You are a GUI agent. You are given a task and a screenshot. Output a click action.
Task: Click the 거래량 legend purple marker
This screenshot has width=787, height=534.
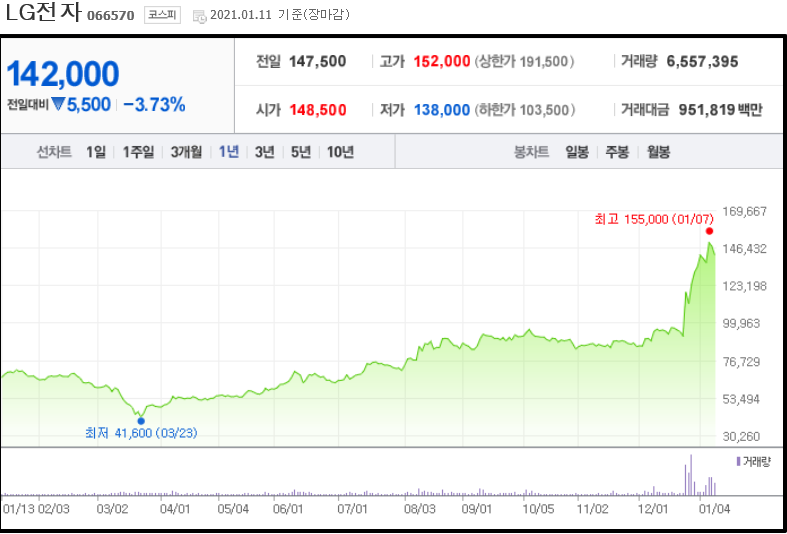(x=738, y=461)
